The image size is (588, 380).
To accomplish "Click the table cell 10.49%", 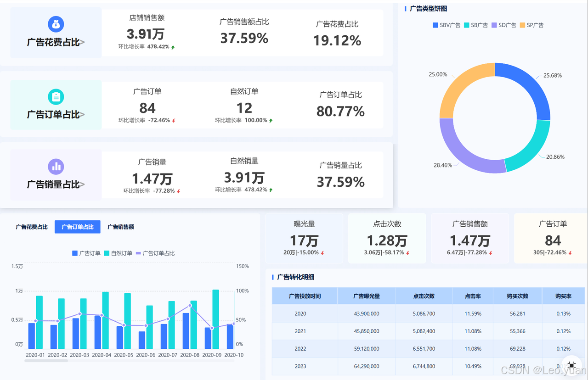I will 473,366.
